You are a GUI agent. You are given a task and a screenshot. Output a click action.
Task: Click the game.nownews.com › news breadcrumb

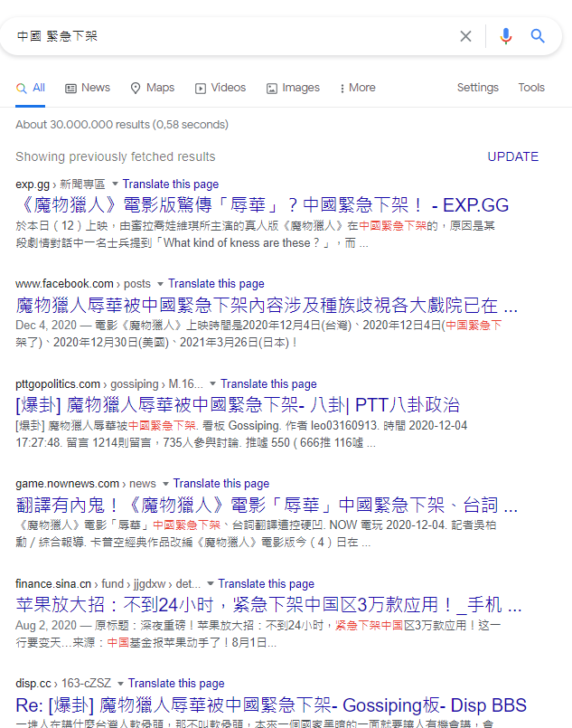tap(86, 483)
